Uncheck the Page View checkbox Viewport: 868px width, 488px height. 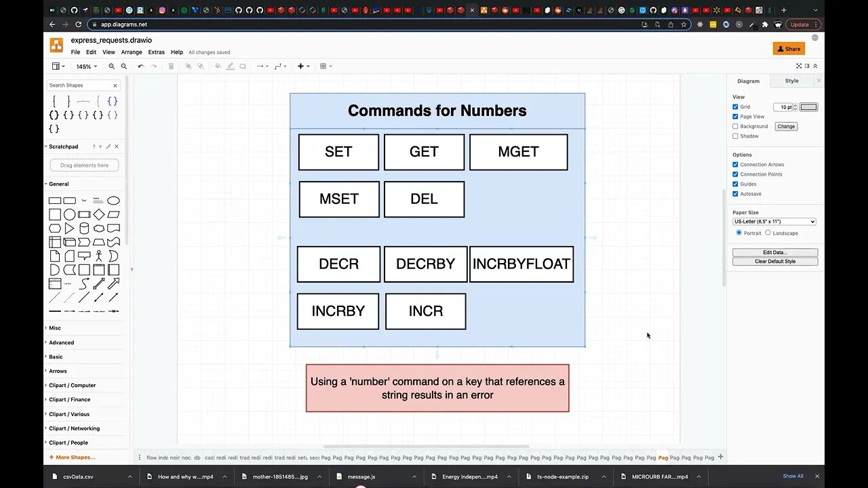click(x=735, y=117)
